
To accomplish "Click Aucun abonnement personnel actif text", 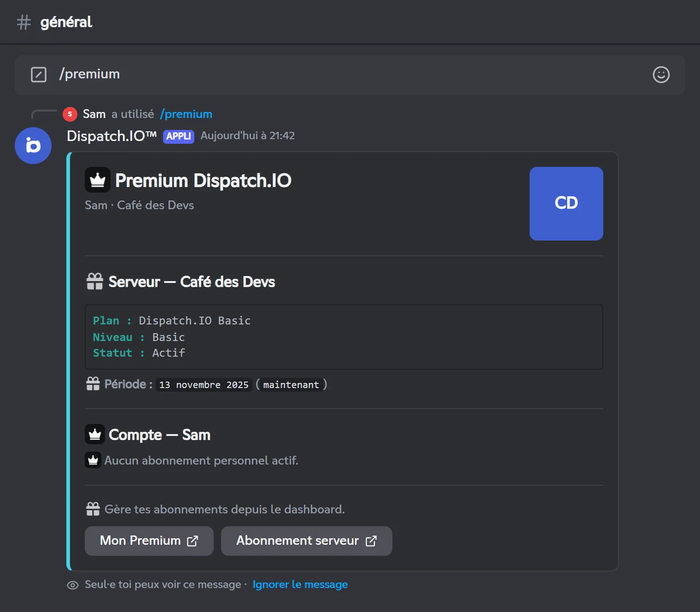I will (x=201, y=460).
